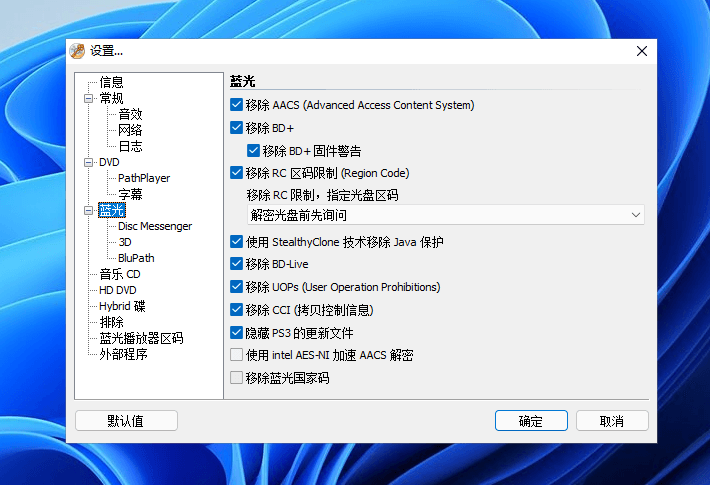The image size is (710, 485).
Task: Open Disc Messenger settings page
Action: pyautogui.click(x=155, y=226)
